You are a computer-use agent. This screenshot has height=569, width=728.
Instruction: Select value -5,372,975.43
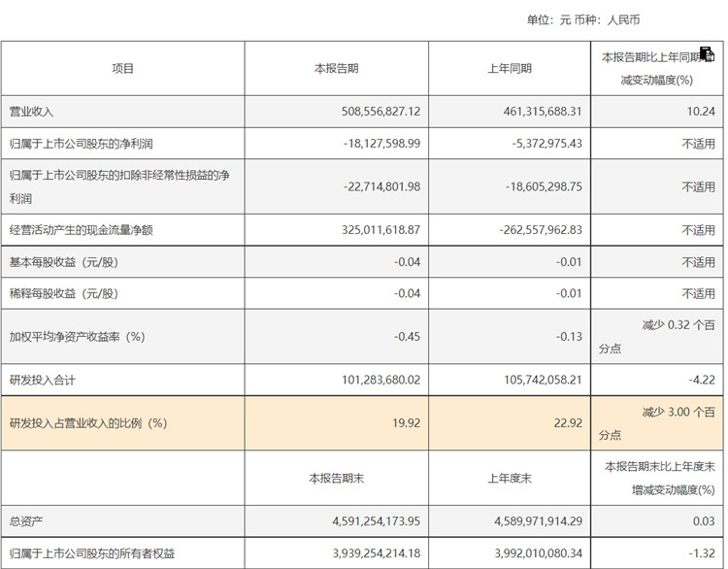pos(546,144)
